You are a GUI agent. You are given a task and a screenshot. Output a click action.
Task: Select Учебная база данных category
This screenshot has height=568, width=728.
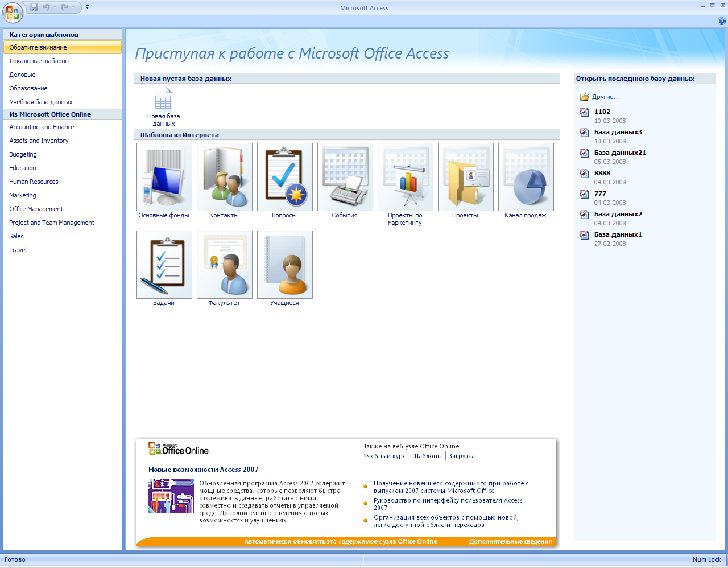(63, 102)
